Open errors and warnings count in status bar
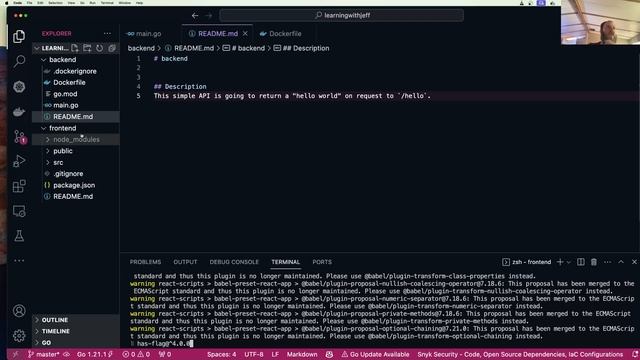The image size is (640, 360). tap(136, 354)
